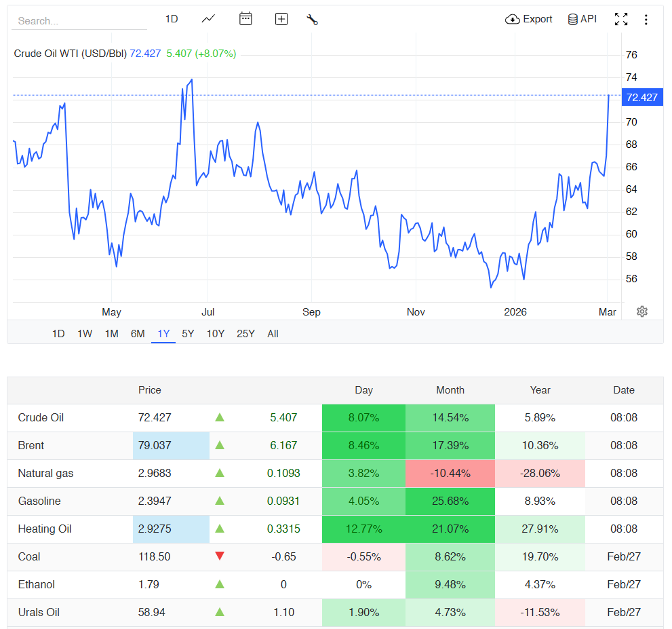
Task: Open the chart type line icon
Action: point(208,19)
